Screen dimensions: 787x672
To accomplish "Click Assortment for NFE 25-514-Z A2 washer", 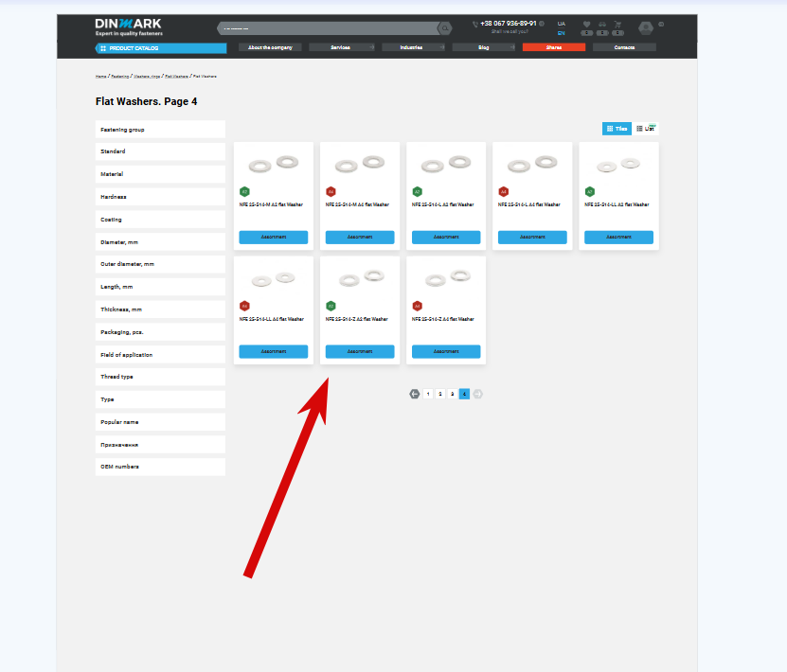I will [x=360, y=351].
